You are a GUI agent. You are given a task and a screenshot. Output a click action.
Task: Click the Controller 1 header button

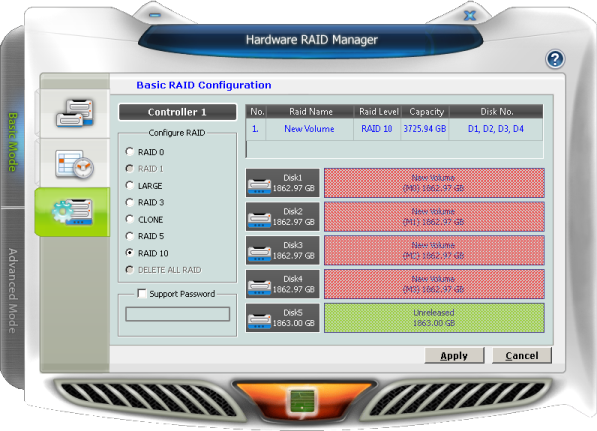177,112
